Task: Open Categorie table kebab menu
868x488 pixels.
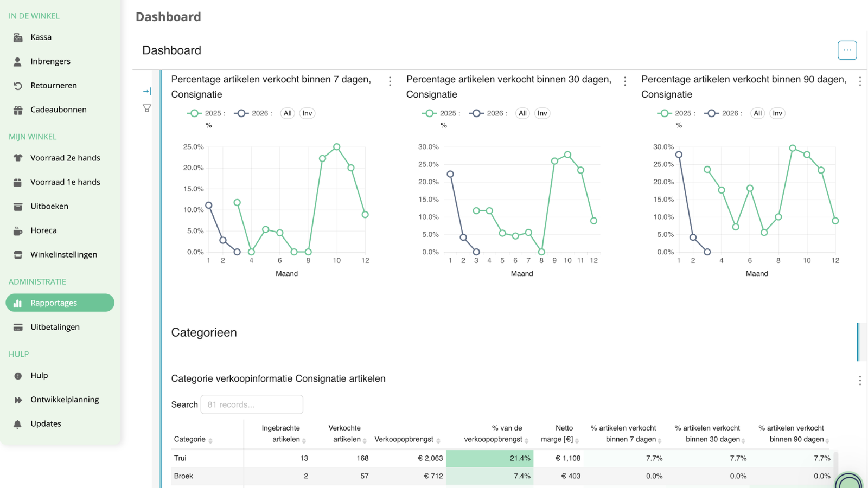Action: [860, 381]
